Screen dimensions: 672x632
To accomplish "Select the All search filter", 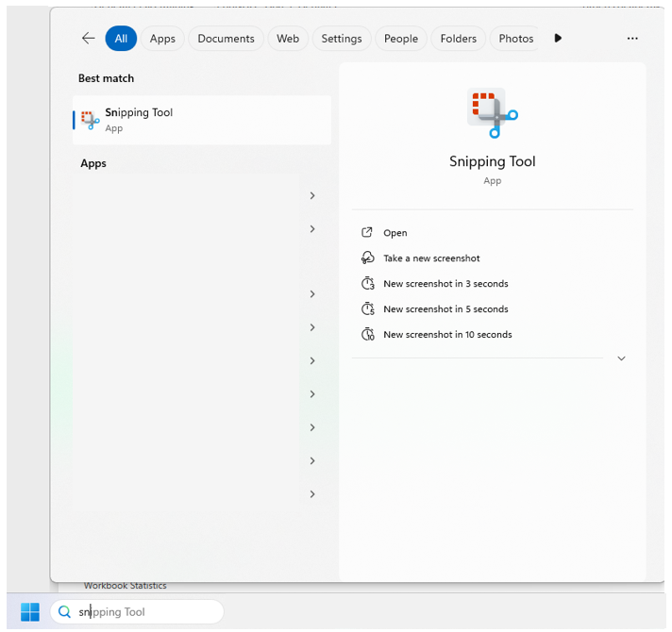I will (121, 39).
